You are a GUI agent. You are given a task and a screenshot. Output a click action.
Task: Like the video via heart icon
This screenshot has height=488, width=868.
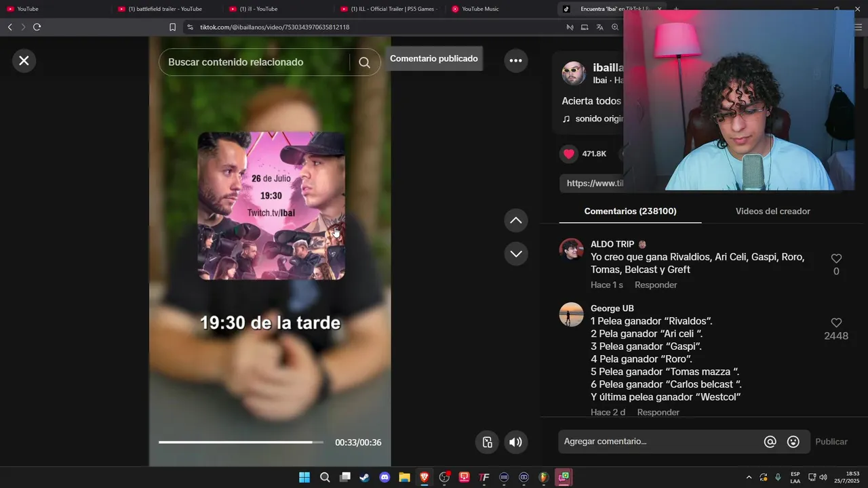tap(568, 154)
